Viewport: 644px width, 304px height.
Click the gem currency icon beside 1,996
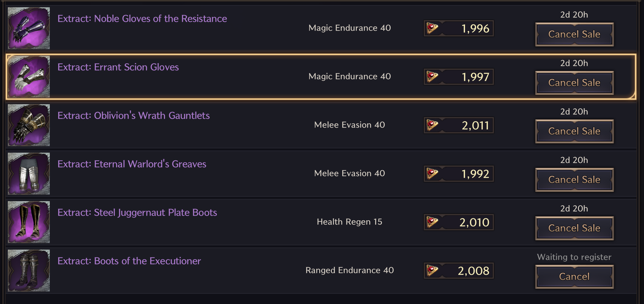click(432, 28)
